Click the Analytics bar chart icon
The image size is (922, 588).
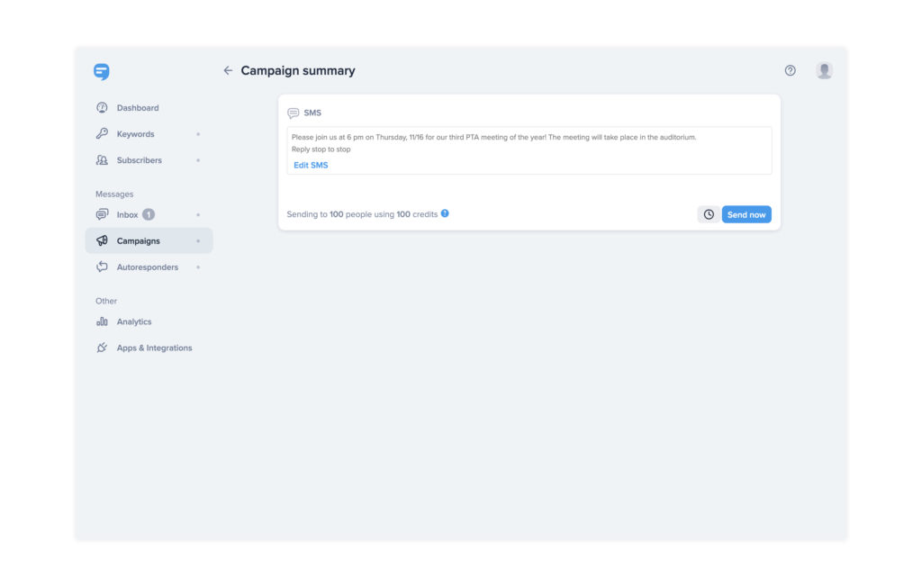102,321
